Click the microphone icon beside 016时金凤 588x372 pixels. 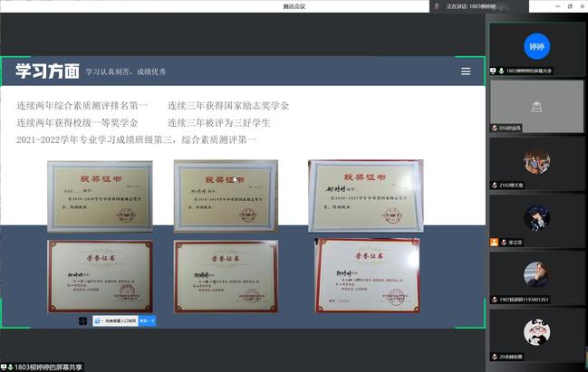(495, 129)
